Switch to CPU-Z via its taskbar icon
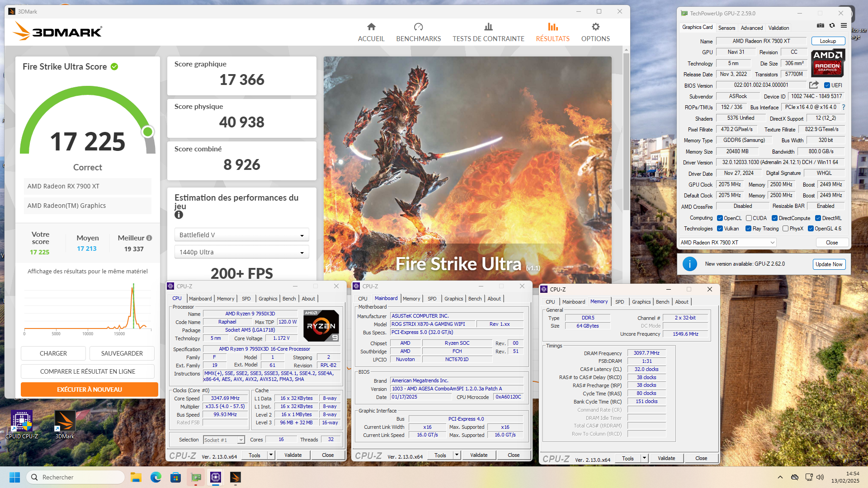Image resolution: width=868 pixels, height=488 pixels. (x=216, y=477)
